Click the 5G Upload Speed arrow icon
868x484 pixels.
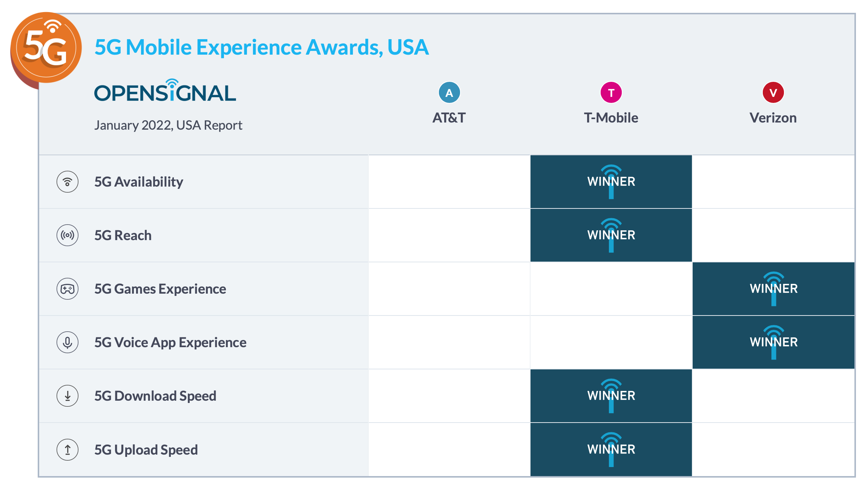point(67,449)
